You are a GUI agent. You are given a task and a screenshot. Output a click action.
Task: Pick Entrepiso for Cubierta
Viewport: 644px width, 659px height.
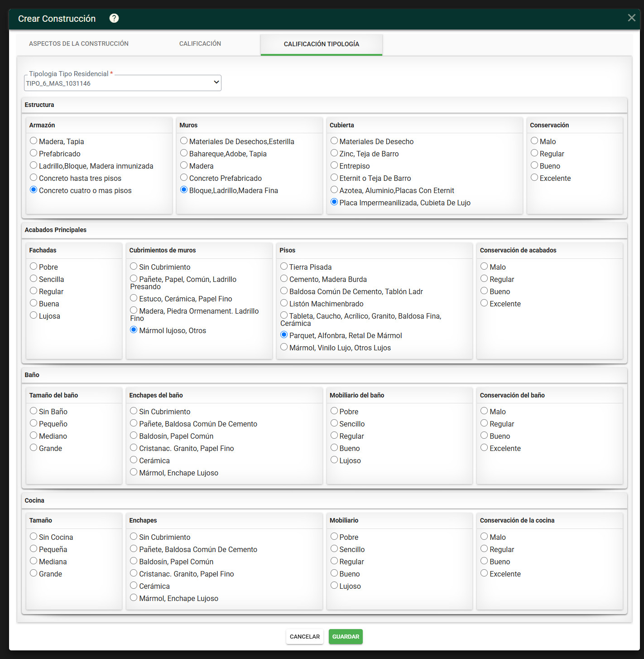pyautogui.click(x=334, y=165)
